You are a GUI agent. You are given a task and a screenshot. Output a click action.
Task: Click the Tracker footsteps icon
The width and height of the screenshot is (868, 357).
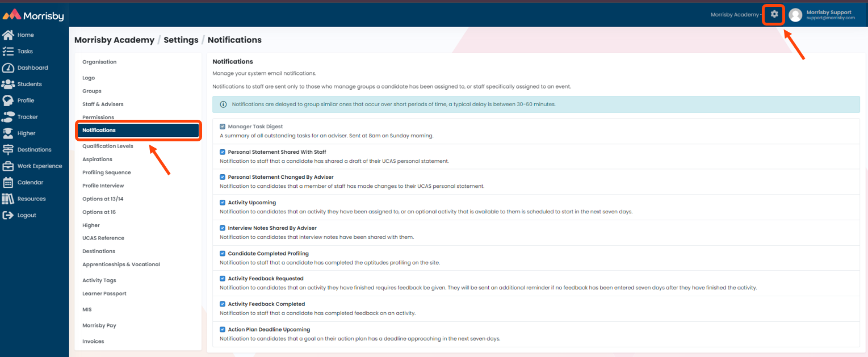point(8,117)
